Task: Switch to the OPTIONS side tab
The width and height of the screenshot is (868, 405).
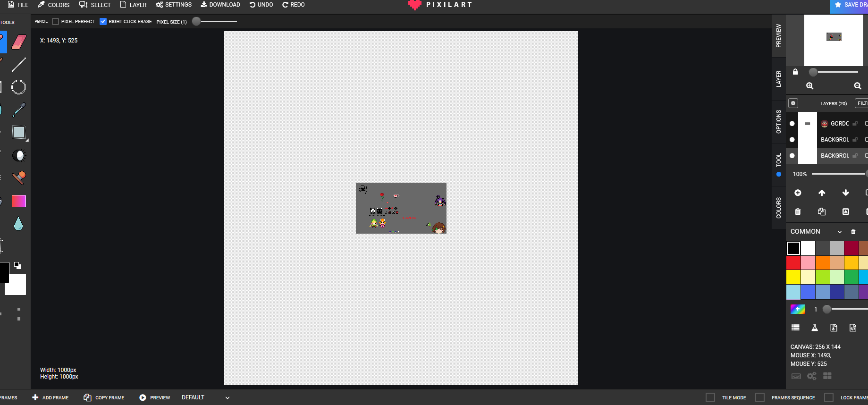Action: (779, 122)
